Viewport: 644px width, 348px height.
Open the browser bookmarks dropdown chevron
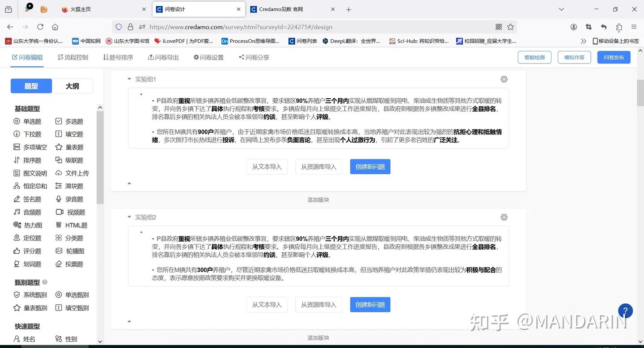583,41
